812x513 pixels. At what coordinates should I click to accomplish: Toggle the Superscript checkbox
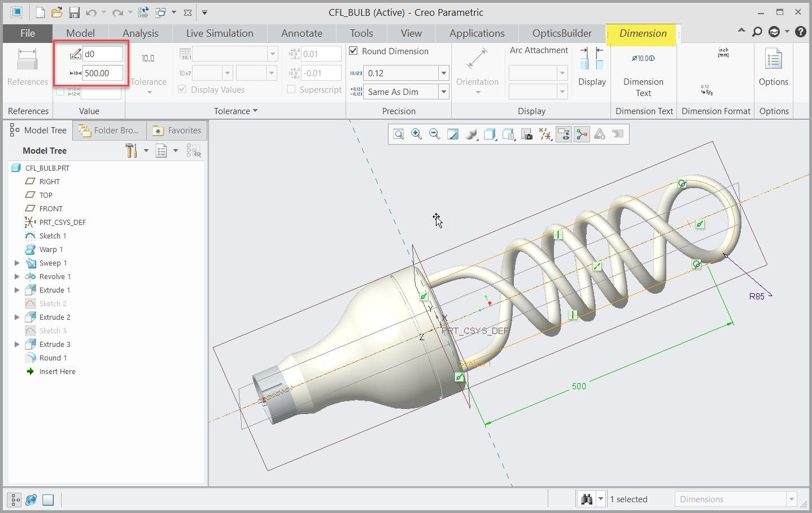point(291,89)
